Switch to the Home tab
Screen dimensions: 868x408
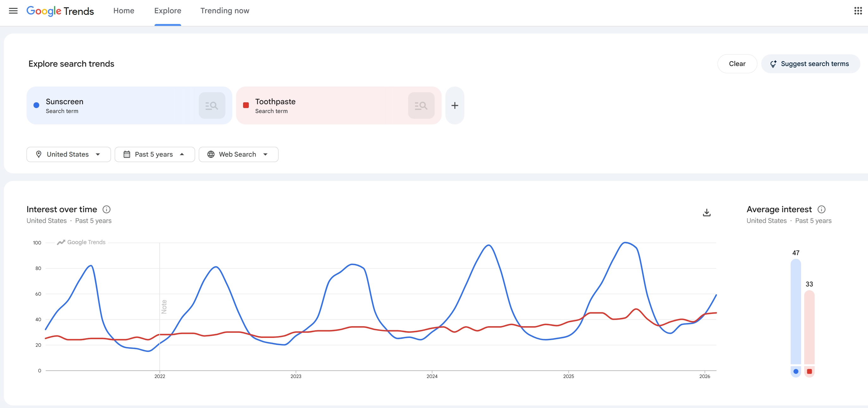(123, 11)
